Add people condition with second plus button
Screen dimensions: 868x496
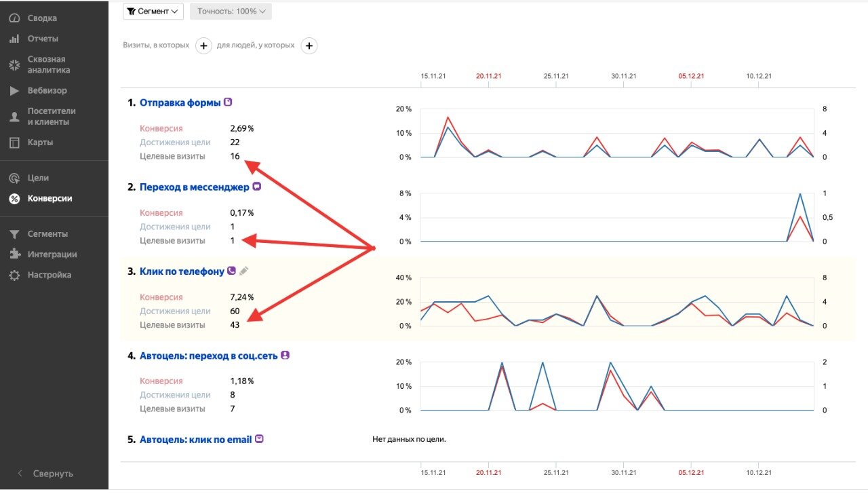(309, 45)
